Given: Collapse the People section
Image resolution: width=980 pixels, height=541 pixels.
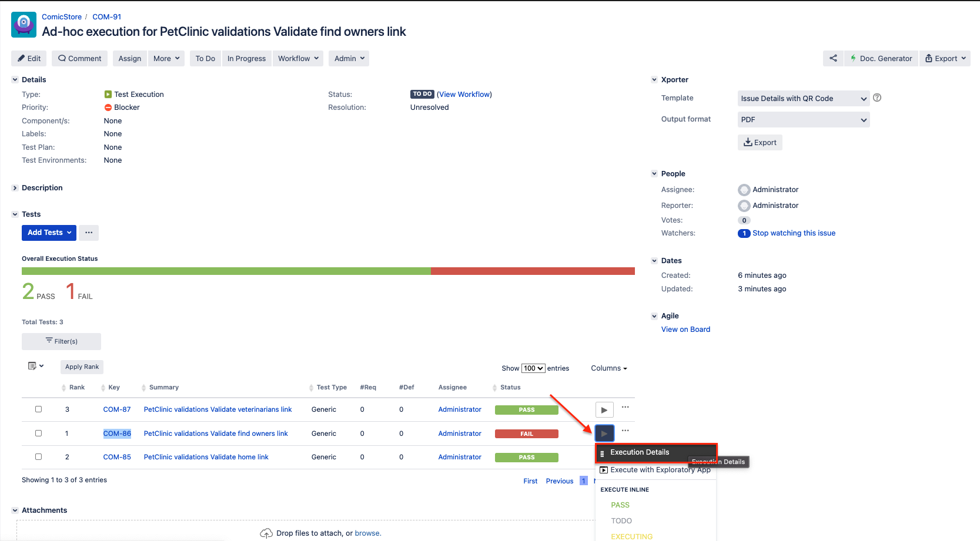Looking at the screenshot, I should pos(654,174).
